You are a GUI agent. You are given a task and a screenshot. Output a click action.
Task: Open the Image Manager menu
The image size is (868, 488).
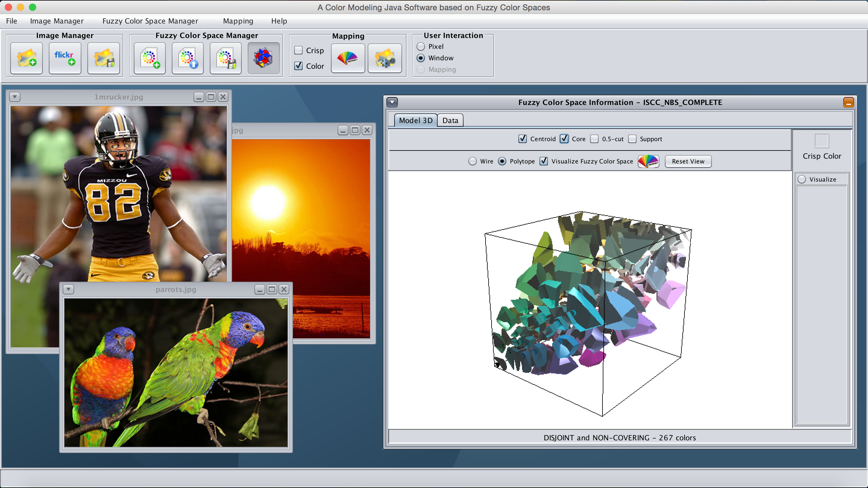click(x=57, y=21)
